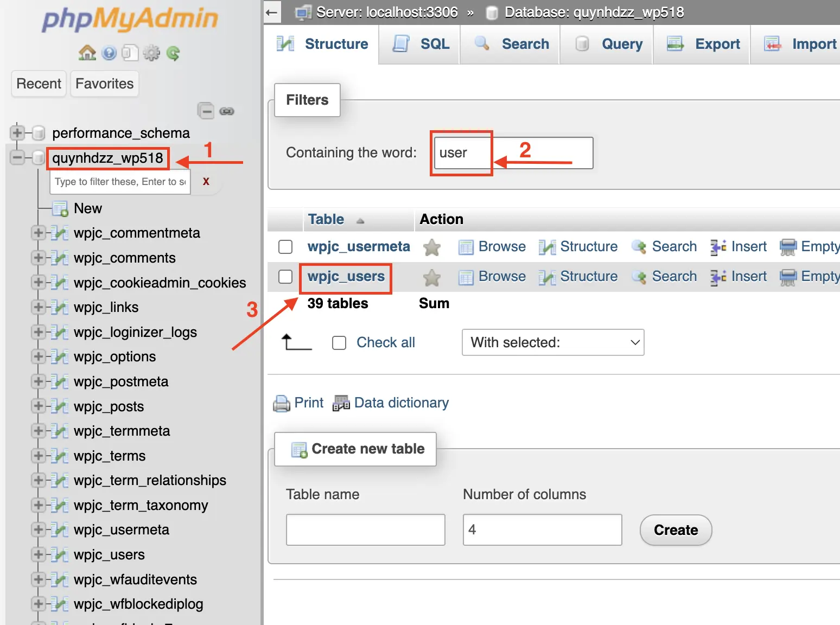The width and height of the screenshot is (840, 625).
Task: Enable the Check all checkbox
Action: coord(339,343)
